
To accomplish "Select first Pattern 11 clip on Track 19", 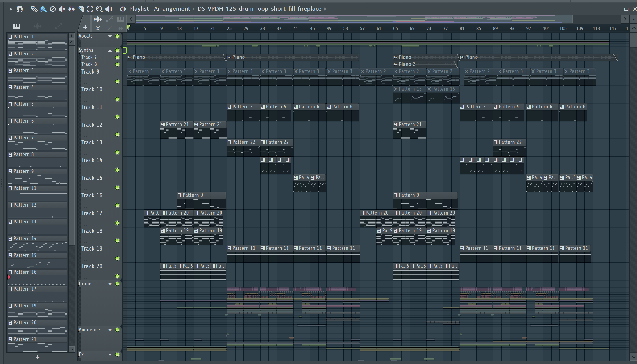I will (x=243, y=254).
